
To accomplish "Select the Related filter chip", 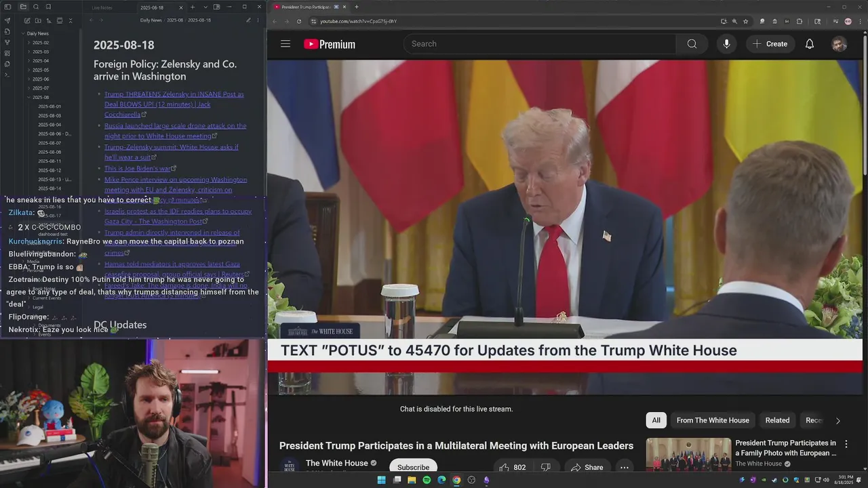I will tap(777, 420).
